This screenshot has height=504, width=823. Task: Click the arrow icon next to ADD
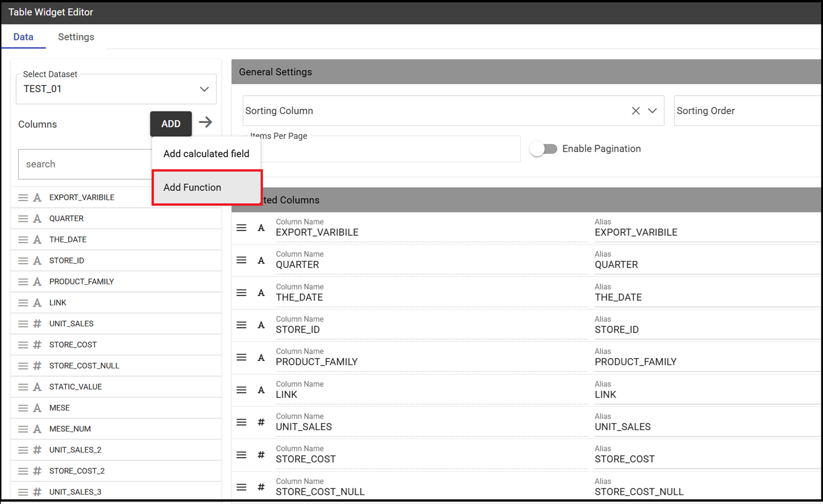(205, 123)
